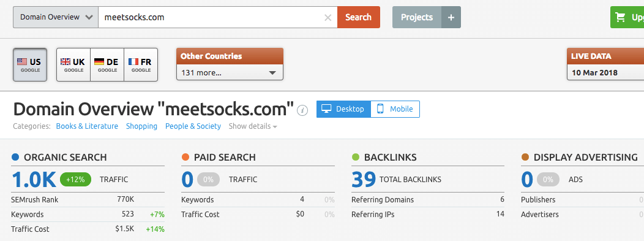Viewport: 644px width, 241px height.
Task: Click the organic Traffic Cost value $1.5K
Action: point(125,229)
